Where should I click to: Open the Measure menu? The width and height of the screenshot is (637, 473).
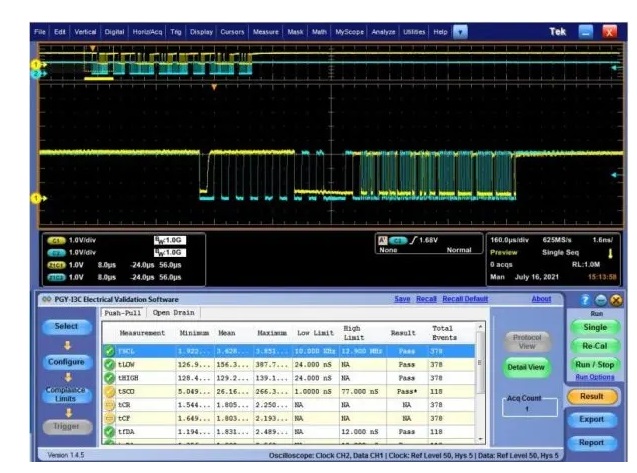pyautogui.click(x=266, y=32)
